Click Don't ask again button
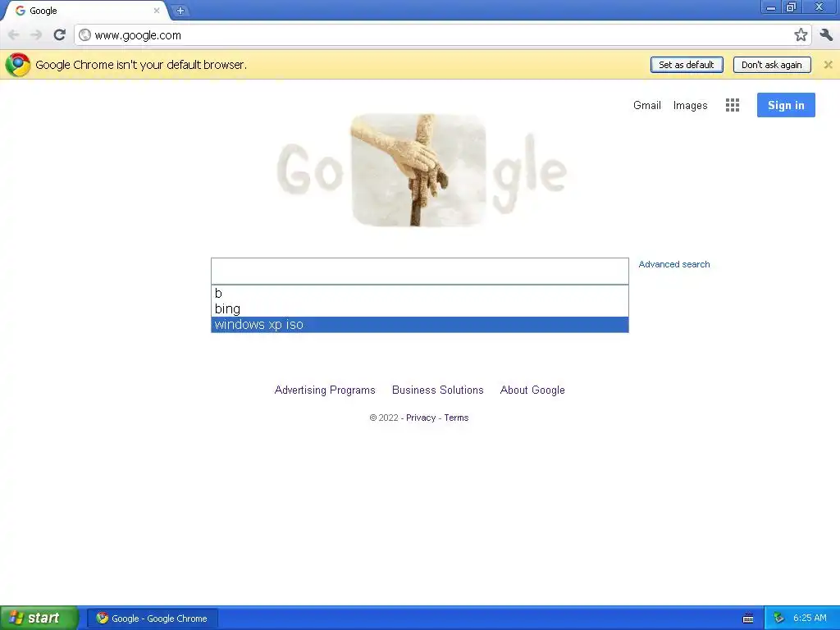This screenshot has width=840, height=630. point(771,65)
